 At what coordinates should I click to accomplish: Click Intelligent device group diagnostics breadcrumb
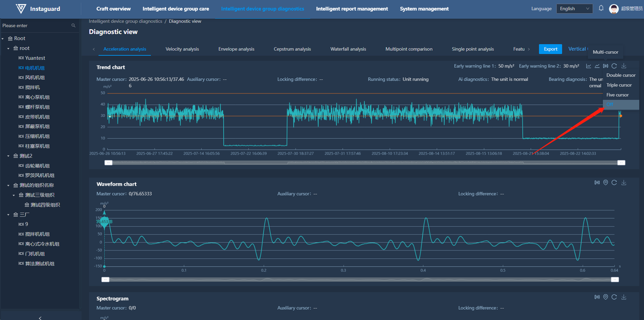(x=125, y=21)
